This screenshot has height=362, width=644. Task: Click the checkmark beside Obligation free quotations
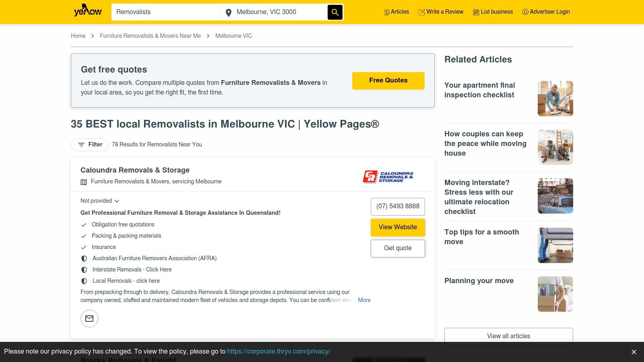point(84,225)
